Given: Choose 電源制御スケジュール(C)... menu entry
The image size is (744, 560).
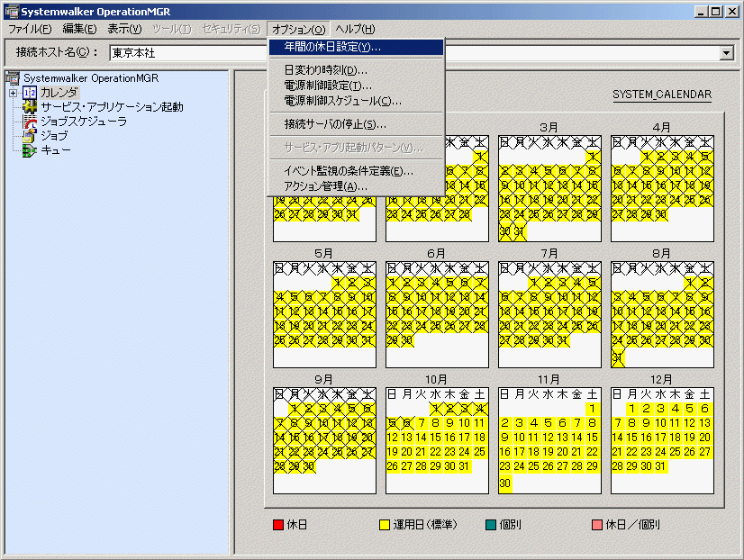Looking at the screenshot, I should (x=356, y=101).
